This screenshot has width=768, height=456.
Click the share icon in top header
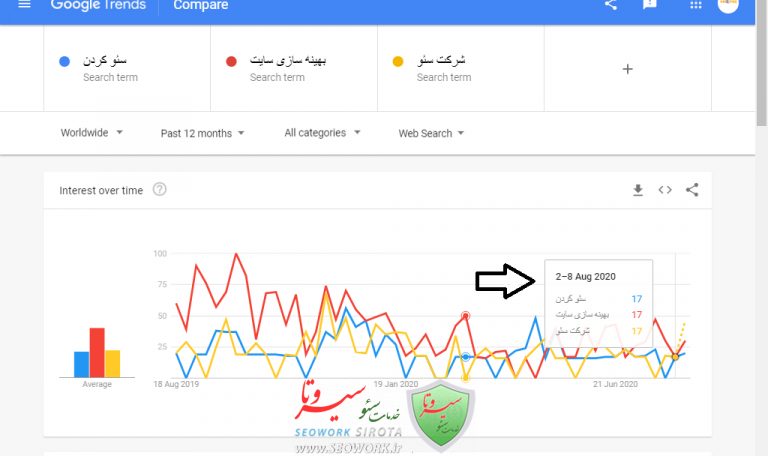[x=611, y=5]
